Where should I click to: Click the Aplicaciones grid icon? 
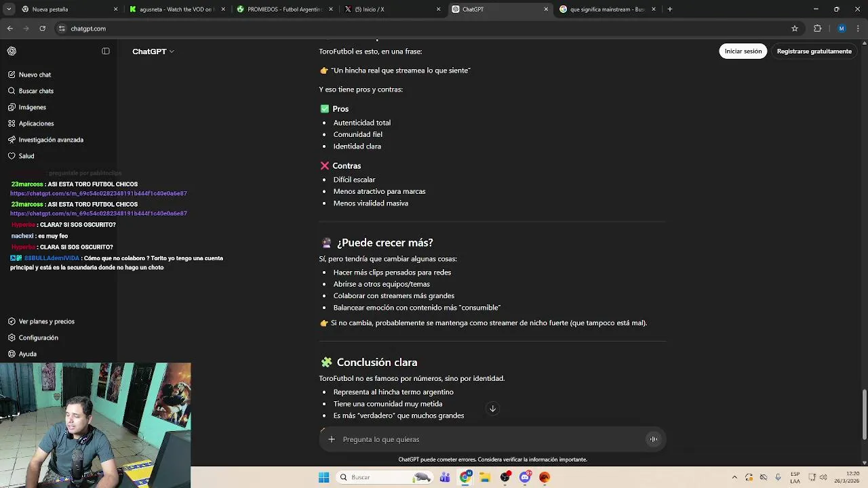pyautogui.click(x=12, y=123)
